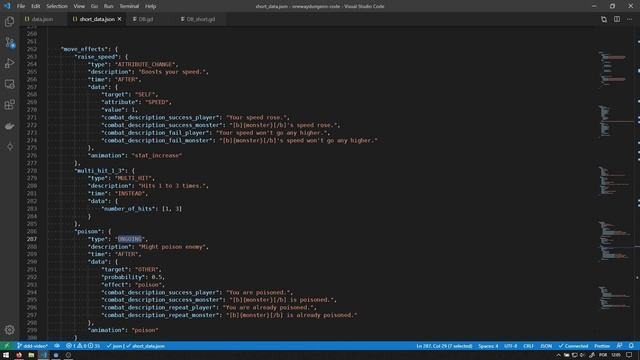The image size is (640, 360).
Task: Click the ddd-video git branch in status bar
Action: pos(33,346)
